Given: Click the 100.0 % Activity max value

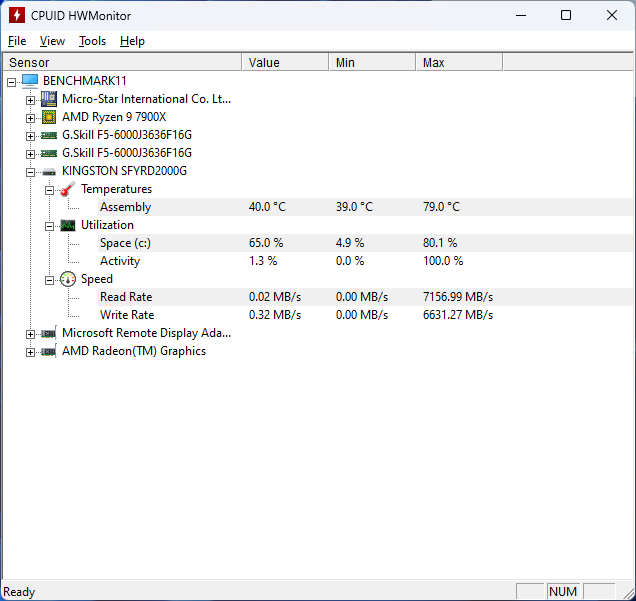Looking at the screenshot, I should pos(443,261).
